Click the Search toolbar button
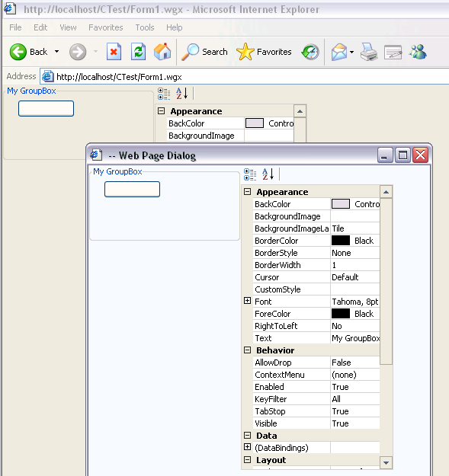The width and height of the screenshot is (449, 476). click(x=204, y=52)
